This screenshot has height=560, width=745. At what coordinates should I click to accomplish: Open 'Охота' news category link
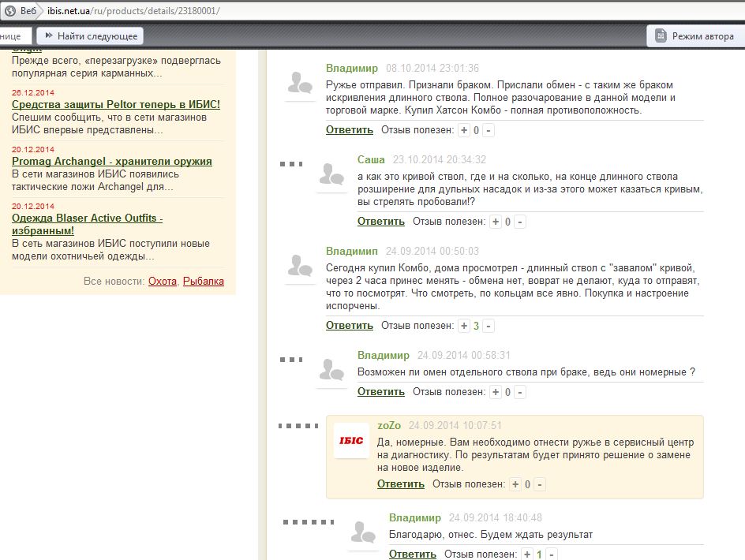pos(163,282)
